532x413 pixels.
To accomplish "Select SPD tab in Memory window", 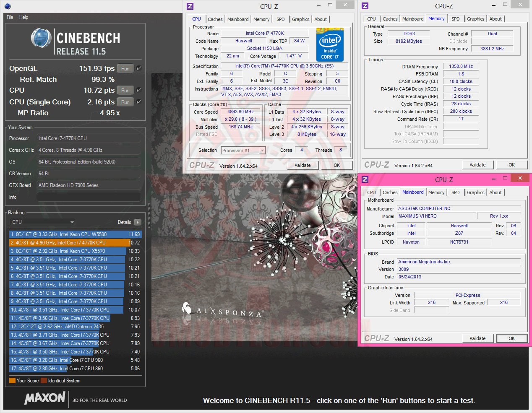I will click(456, 19).
